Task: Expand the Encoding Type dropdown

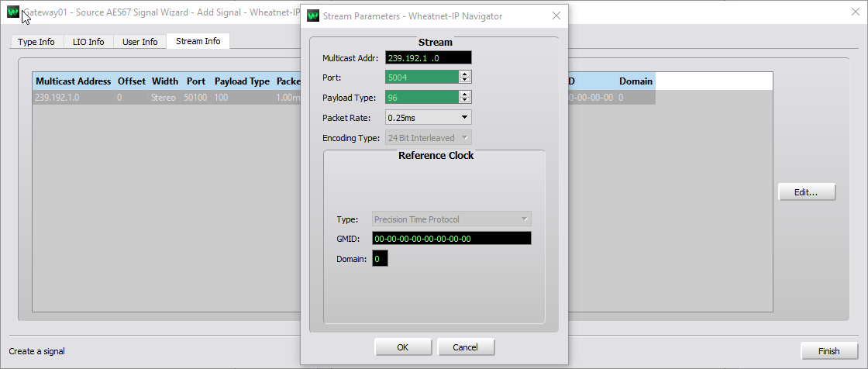Action: tap(429, 138)
